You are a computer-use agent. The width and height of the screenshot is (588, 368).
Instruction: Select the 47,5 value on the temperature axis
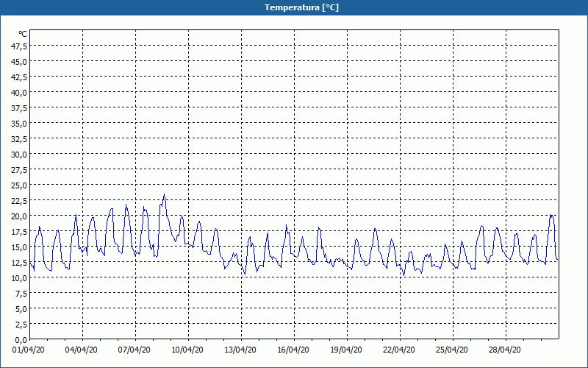19,46
